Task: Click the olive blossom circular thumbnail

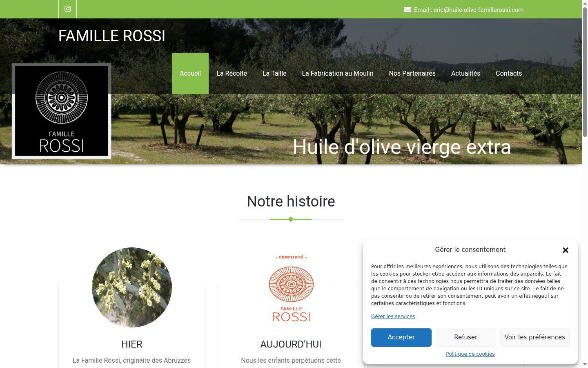Action: 132,287
